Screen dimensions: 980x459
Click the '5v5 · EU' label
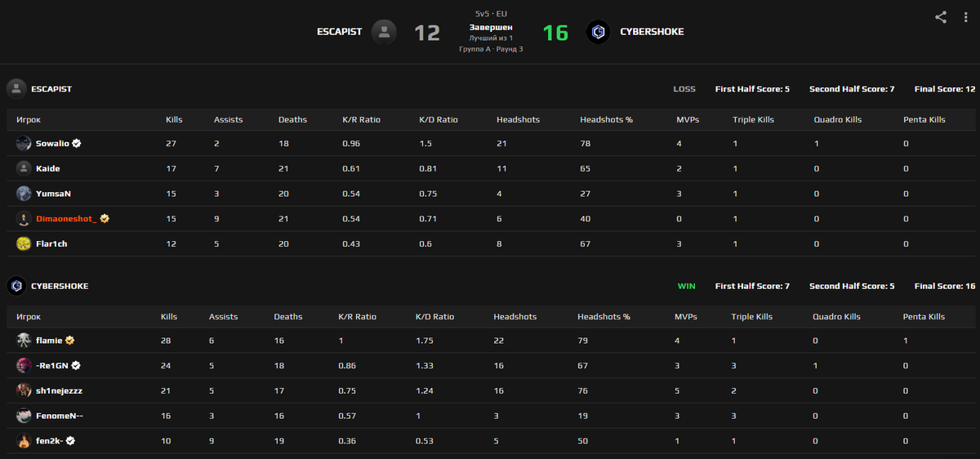click(x=491, y=14)
